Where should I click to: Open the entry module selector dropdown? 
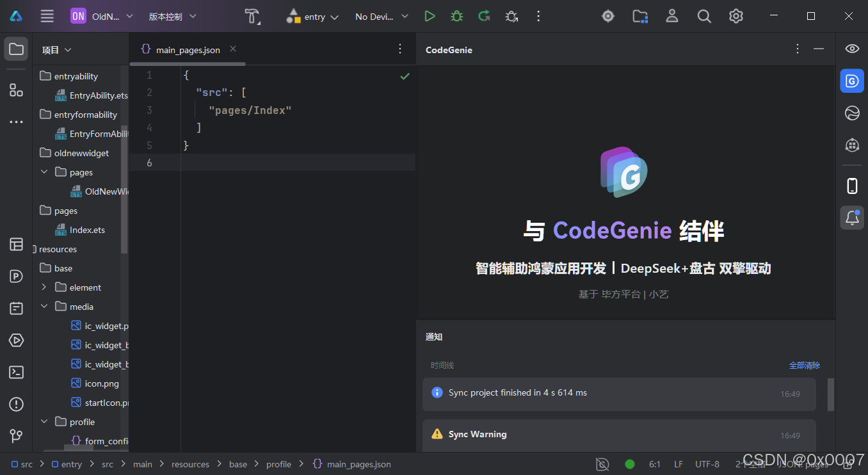(312, 17)
